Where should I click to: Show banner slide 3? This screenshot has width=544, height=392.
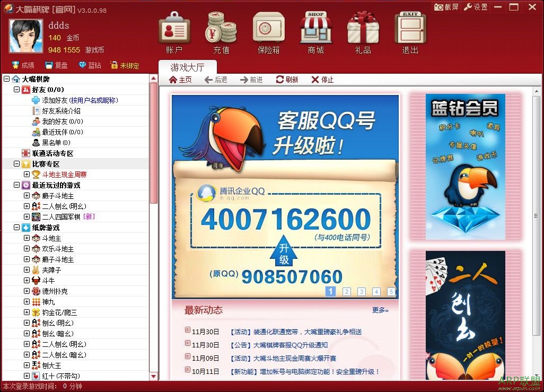(362, 292)
